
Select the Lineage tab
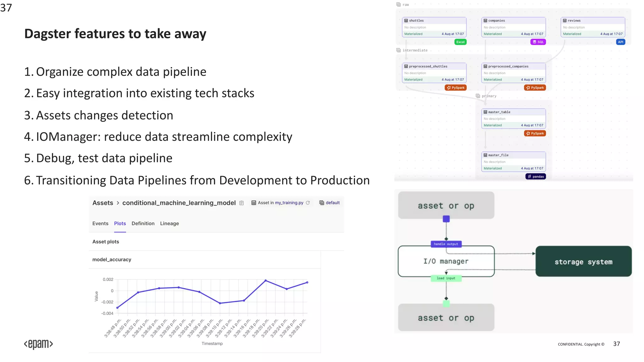tap(169, 223)
